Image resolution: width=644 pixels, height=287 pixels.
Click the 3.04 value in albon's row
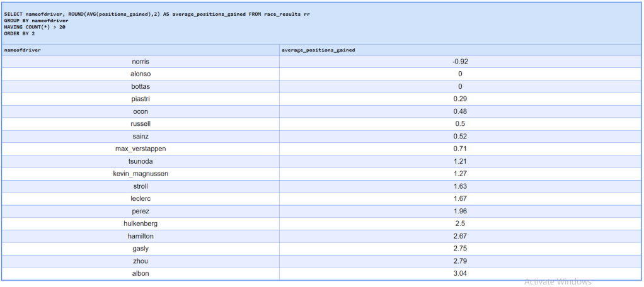pos(459,273)
